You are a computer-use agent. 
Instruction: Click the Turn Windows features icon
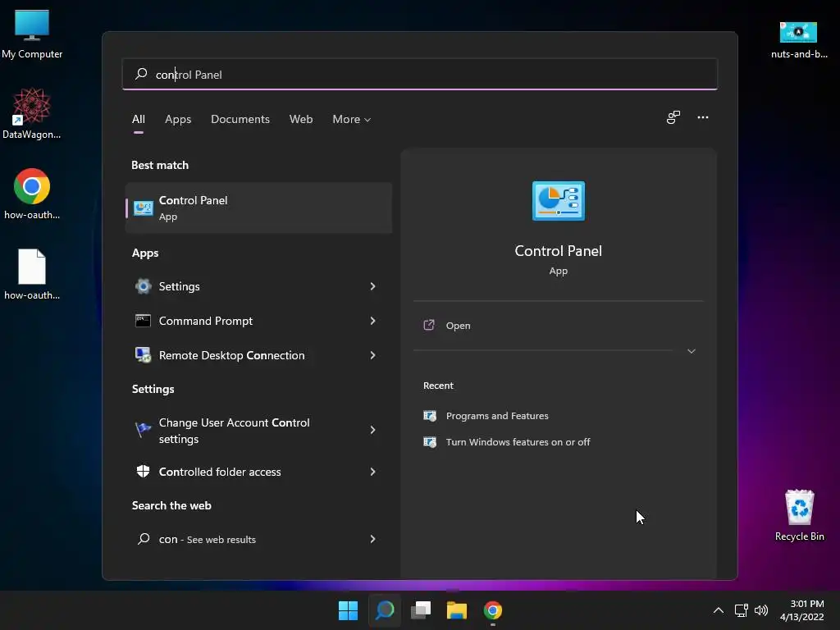click(x=430, y=442)
